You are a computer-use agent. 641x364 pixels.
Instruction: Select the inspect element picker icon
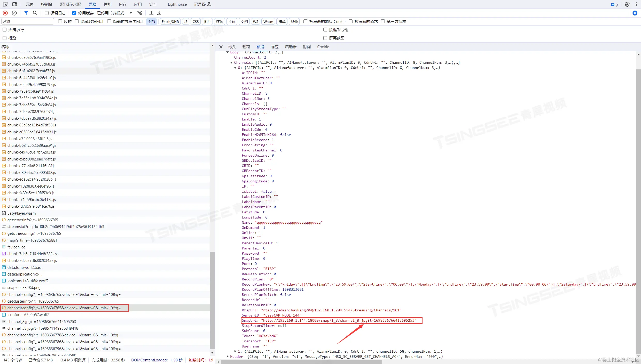pyautogui.click(x=5, y=4)
